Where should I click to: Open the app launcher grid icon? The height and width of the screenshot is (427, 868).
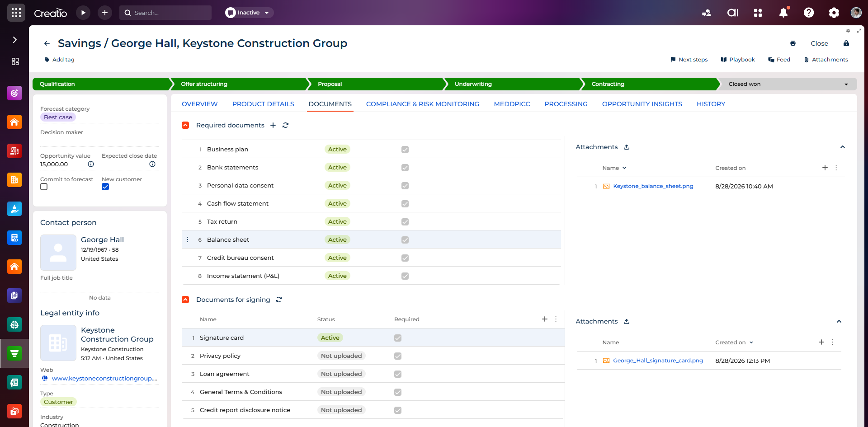pos(16,13)
